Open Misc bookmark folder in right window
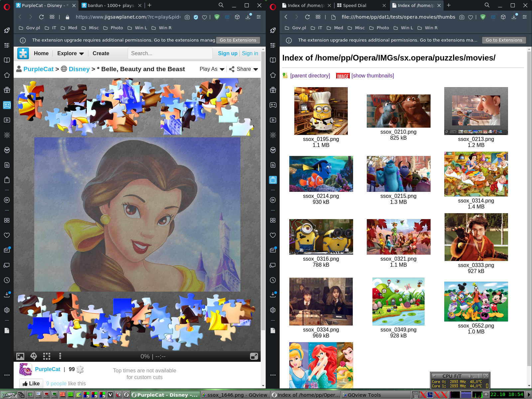Screen dimensions: 532x399 [x=356, y=28]
